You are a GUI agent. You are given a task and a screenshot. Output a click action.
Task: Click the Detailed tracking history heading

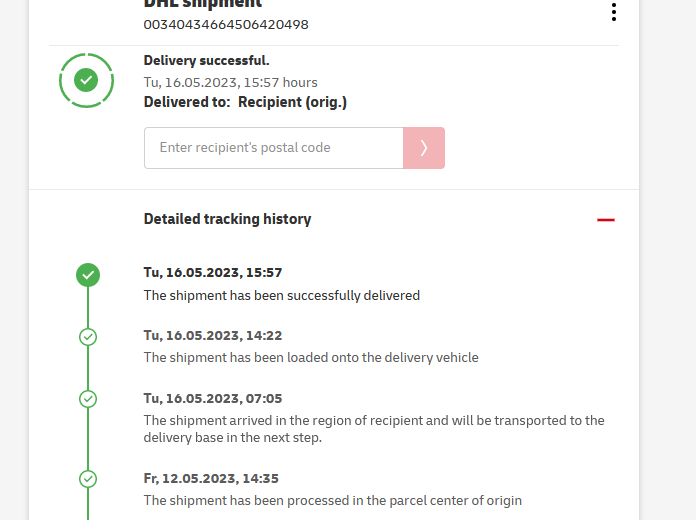pos(227,219)
